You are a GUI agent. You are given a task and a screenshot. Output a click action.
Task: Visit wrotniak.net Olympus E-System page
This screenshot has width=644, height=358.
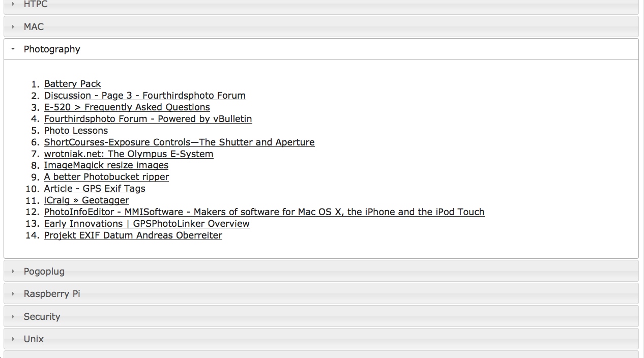pos(129,154)
